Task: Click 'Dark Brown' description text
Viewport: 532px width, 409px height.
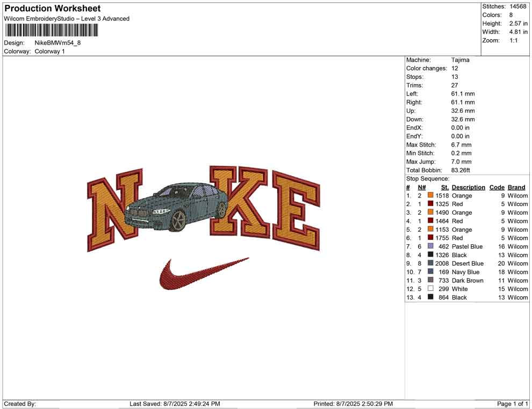Action: pyautogui.click(x=468, y=280)
